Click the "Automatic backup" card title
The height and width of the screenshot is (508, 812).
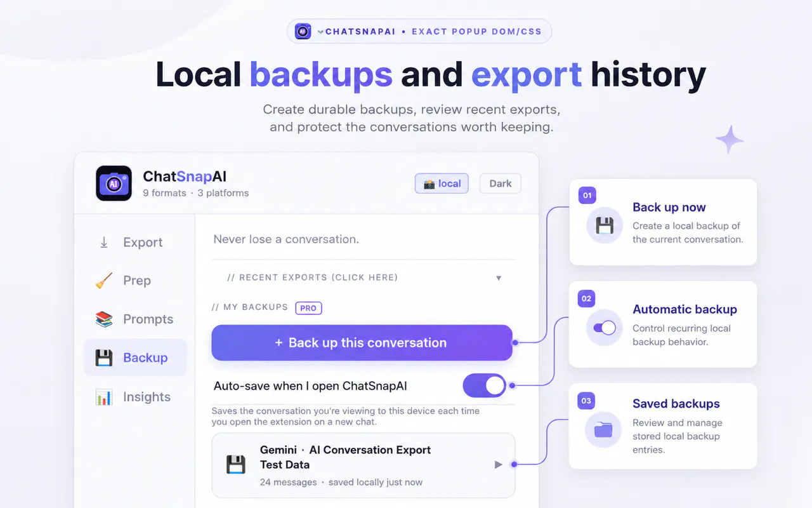[x=684, y=309]
